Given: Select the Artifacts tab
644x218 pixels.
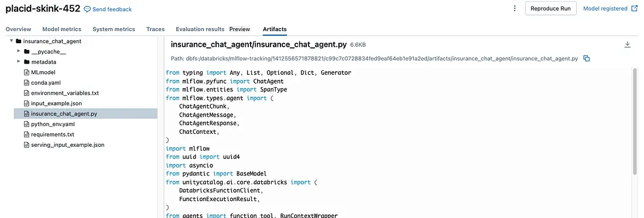Looking at the screenshot, I should coord(275,29).
